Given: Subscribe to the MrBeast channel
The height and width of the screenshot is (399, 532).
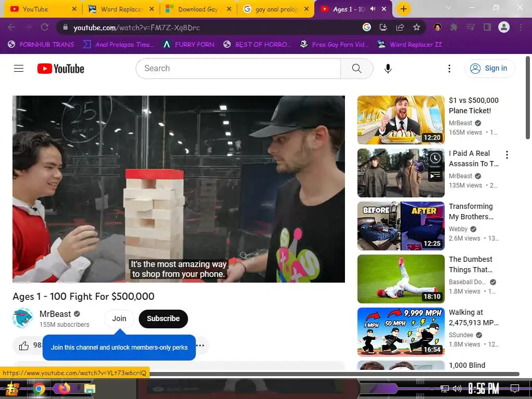Looking at the screenshot, I should pos(163,318).
